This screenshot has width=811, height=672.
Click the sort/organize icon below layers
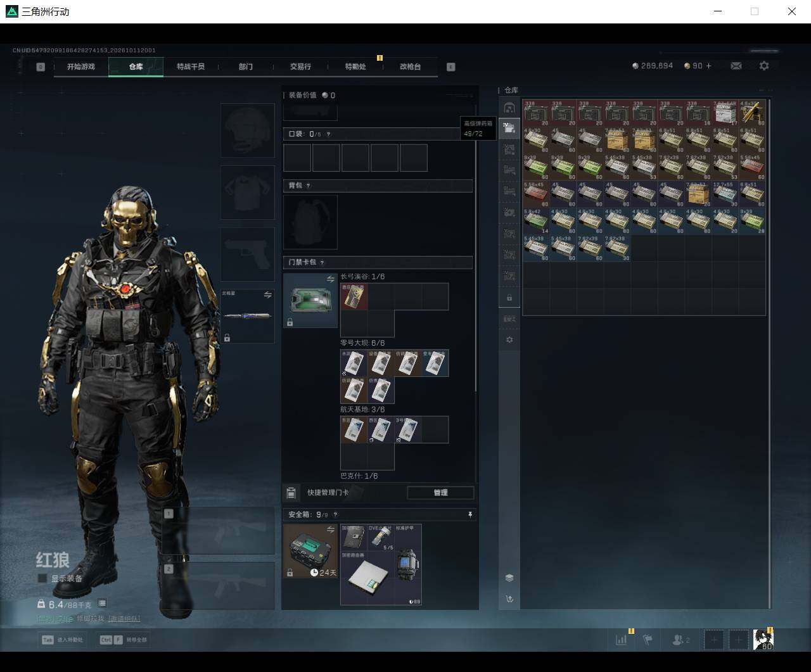[509, 599]
